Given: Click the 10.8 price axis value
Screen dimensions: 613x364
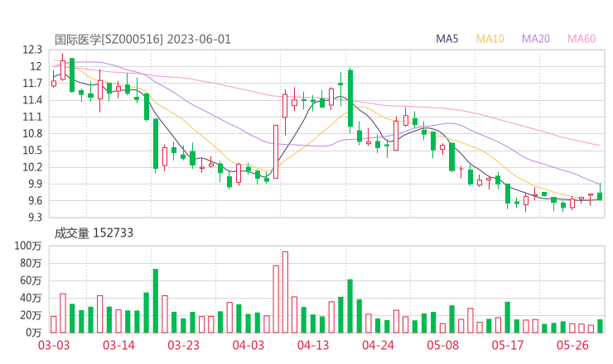Looking at the screenshot, I should tap(32, 133).
